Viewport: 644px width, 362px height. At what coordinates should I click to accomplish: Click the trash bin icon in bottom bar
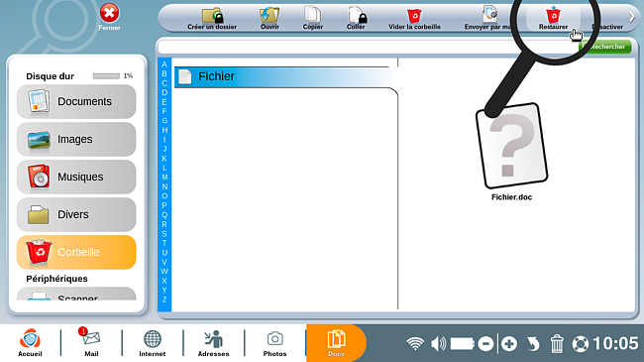(x=557, y=343)
